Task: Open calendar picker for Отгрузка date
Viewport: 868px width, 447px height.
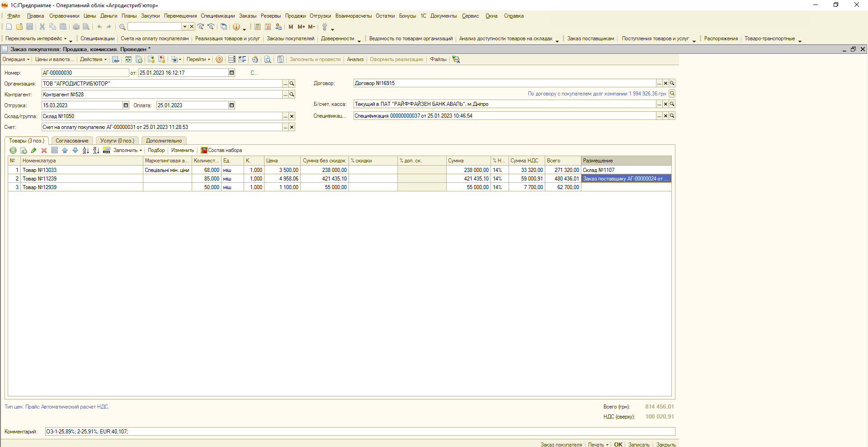Action: (x=126, y=105)
